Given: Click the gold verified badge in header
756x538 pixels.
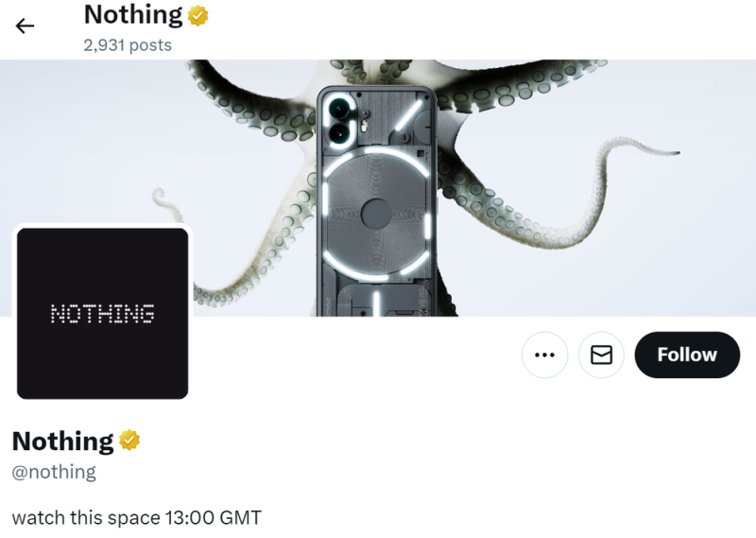Looking at the screenshot, I should tap(198, 15).
